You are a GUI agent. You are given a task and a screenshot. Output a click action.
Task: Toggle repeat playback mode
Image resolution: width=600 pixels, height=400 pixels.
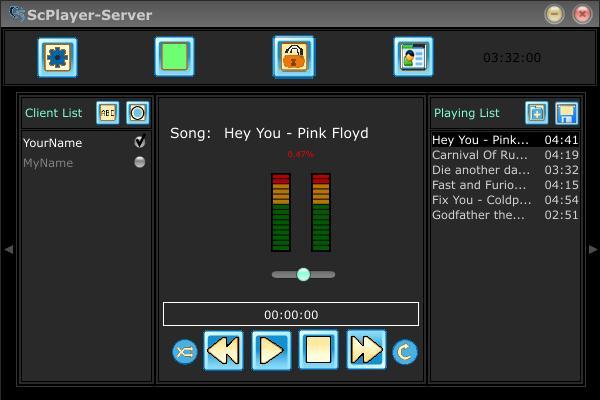405,351
